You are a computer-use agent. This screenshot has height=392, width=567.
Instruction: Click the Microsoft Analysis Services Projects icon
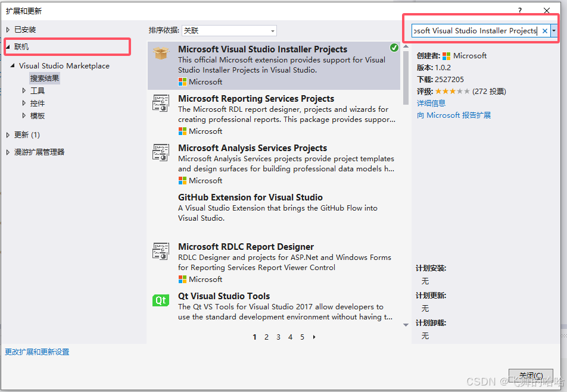[x=160, y=153]
